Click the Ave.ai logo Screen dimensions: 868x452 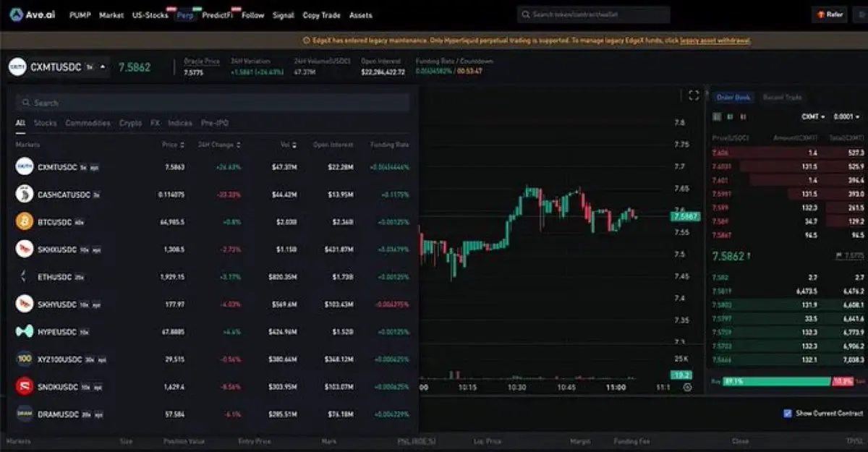click(33, 14)
